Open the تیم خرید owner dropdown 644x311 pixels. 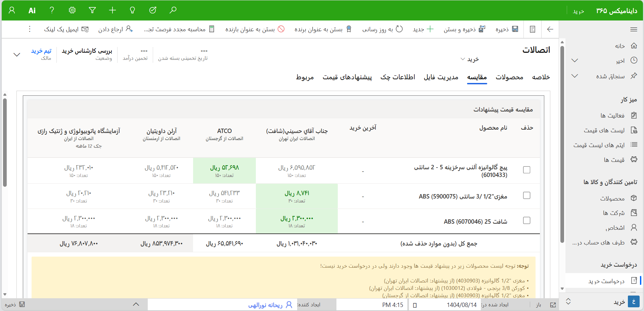pyautogui.click(x=41, y=51)
